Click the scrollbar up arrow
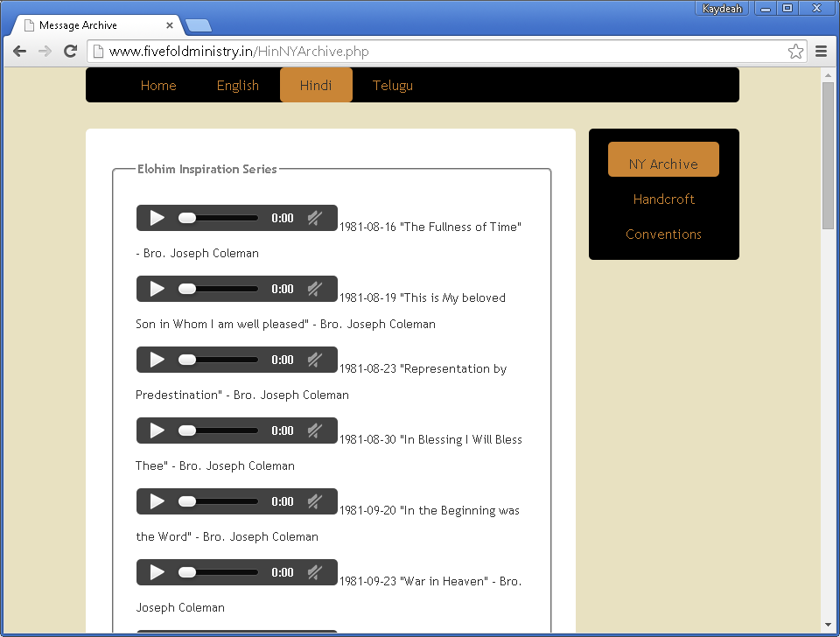Image resolution: width=840 pixels, height=637 pixels. click(x=829, y=75)
